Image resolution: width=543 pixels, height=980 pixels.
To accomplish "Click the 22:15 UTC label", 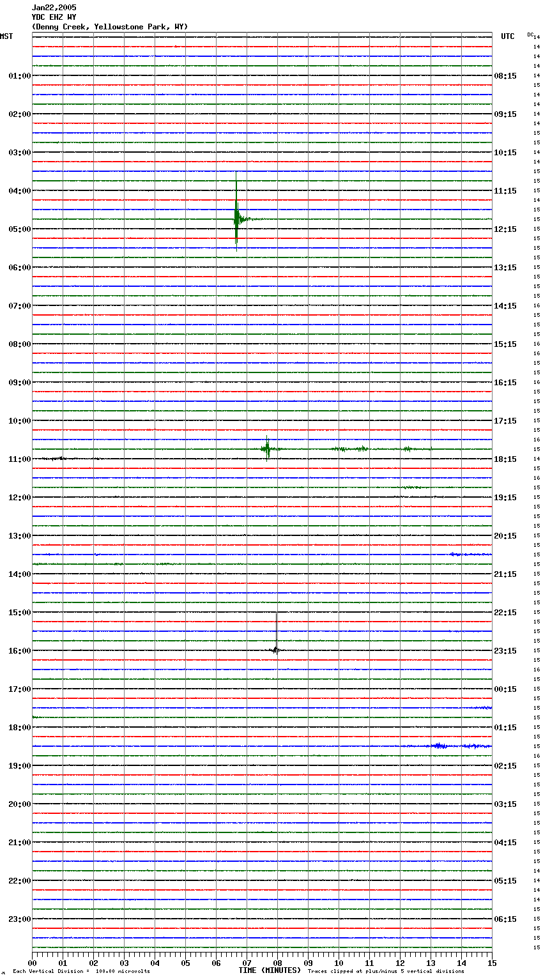I will (x=505, y=613).
